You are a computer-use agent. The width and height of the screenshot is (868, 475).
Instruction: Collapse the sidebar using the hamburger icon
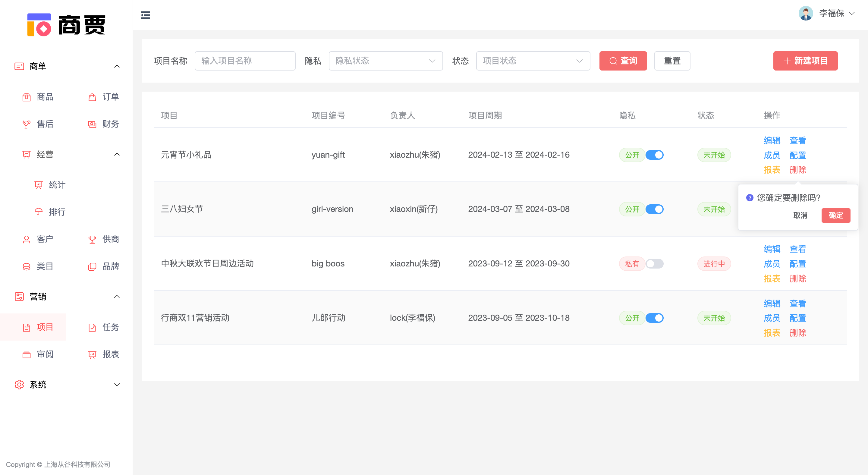tap(145, 15)
